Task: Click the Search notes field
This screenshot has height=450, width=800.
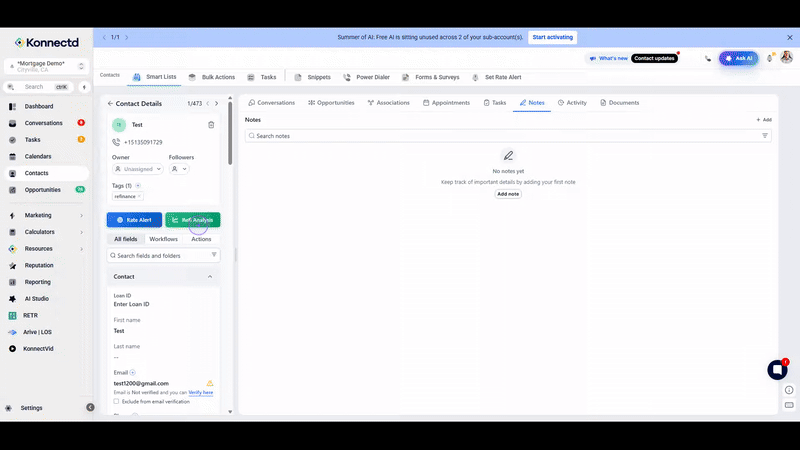Action: click(508, 136)
